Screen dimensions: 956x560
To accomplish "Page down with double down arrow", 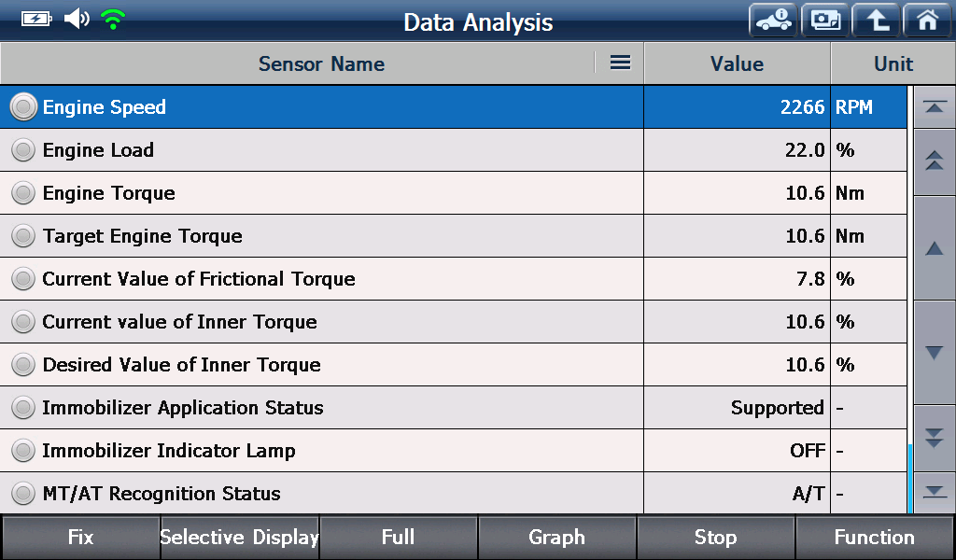I will click(934, 438).
